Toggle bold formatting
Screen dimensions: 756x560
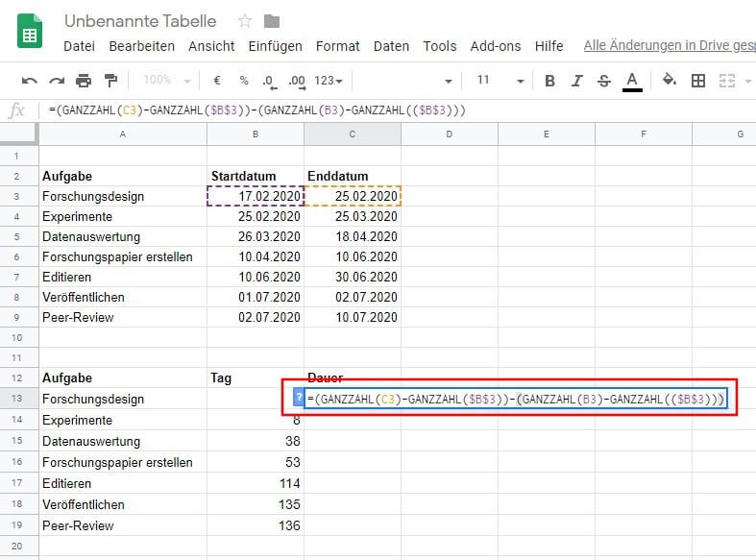coord(549,81)
